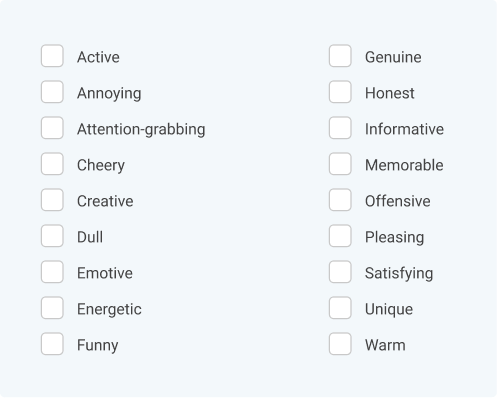Mark the Offensive checkbox
Viewport: 497px width, 398px height.
[x=340, y=200]
